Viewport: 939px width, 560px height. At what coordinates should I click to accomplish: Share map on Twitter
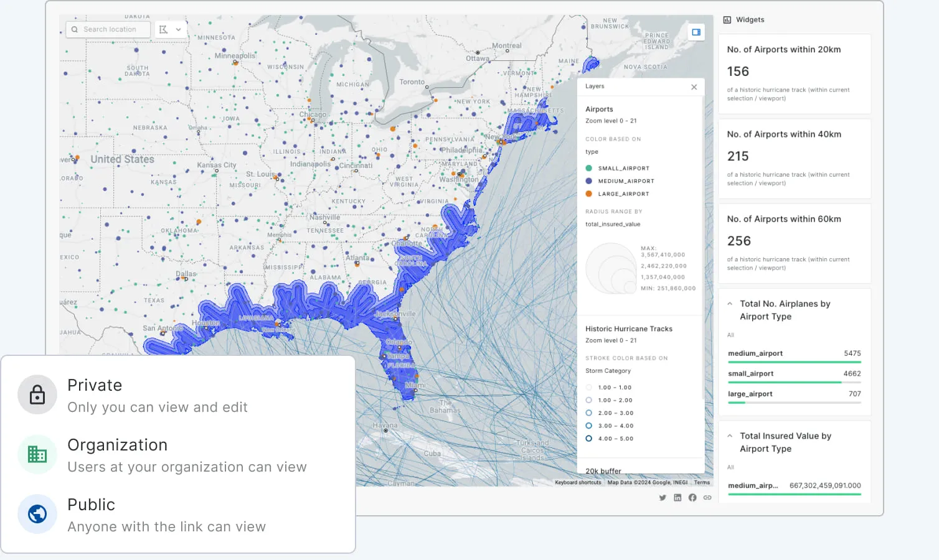(663, 498)
